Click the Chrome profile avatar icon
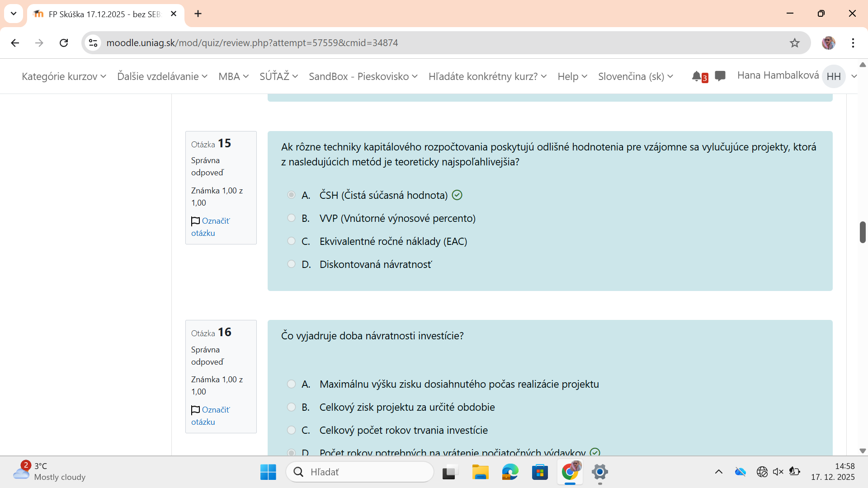This screenshot has width=868, height=488. pyautogui.click(x=828, y=43)
